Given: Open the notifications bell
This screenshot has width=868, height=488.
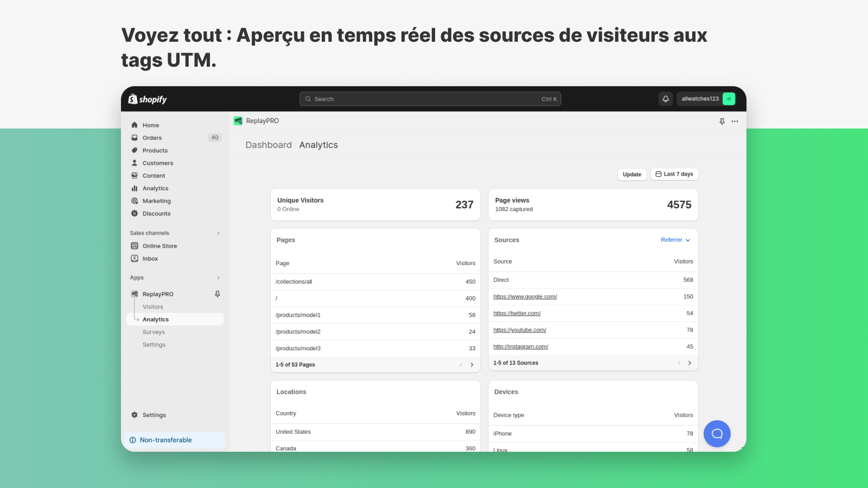Looking at the screenshot, I should [666, 99].
